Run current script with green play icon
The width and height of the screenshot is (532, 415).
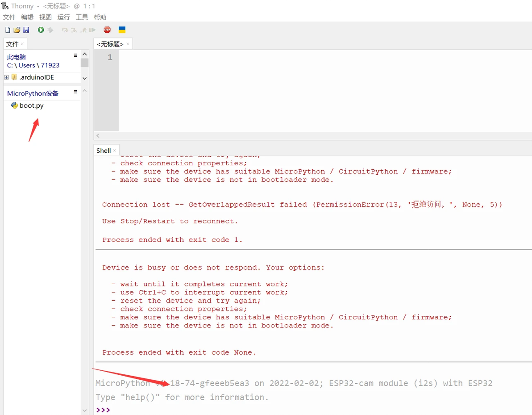41,30
